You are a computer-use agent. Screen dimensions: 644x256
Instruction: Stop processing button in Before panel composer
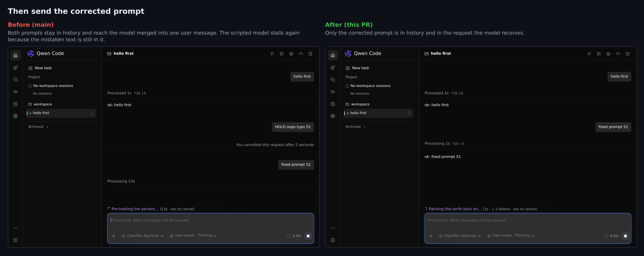[308, 236]
